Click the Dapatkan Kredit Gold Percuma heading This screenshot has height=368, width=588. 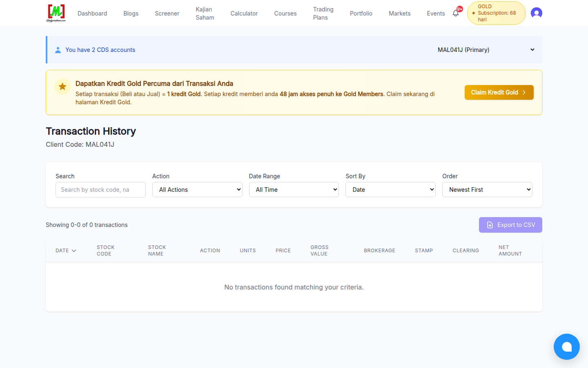point(154,83)
